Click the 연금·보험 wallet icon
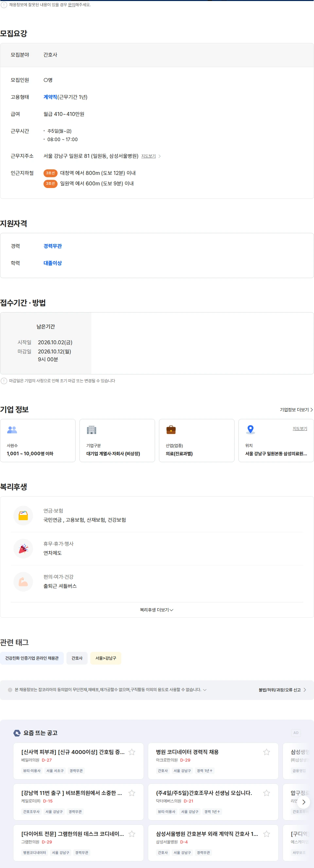This screenshot has height=868, width=314. point(23,516)
